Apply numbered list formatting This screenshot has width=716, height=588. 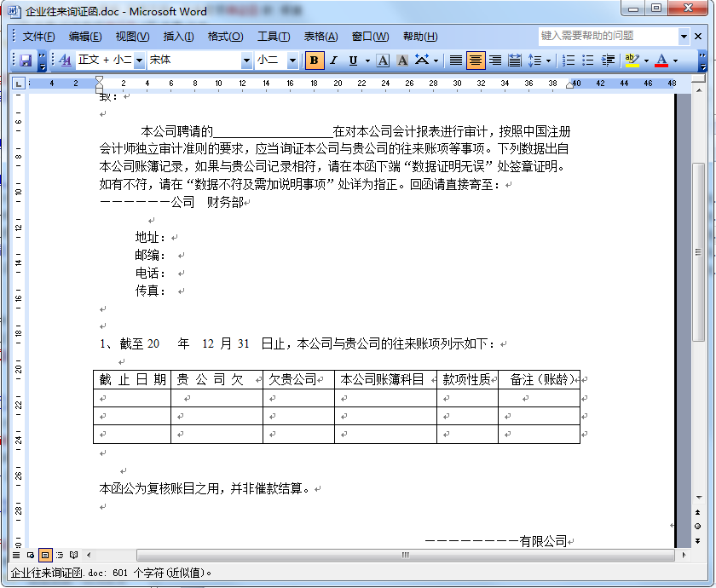pos(569,61)
